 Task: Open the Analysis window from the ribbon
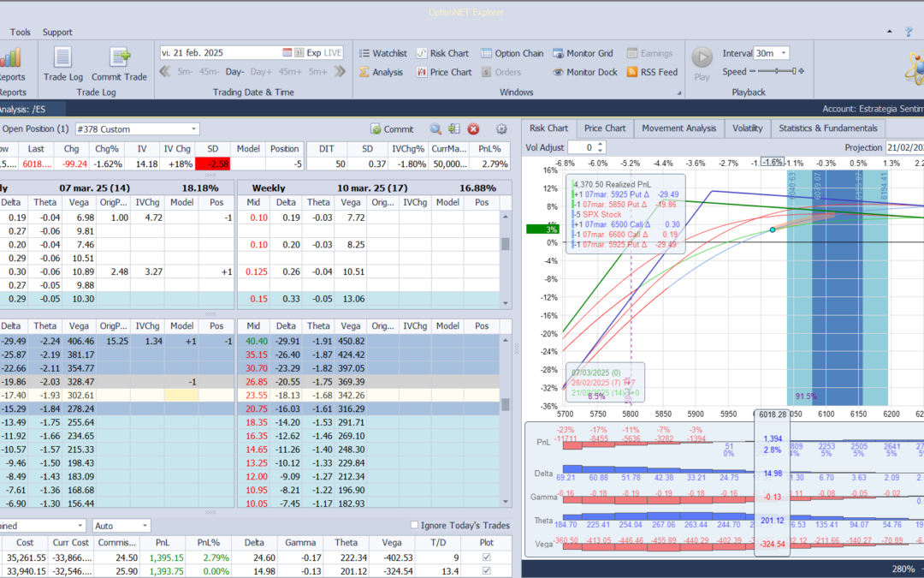tap(382, 72)
